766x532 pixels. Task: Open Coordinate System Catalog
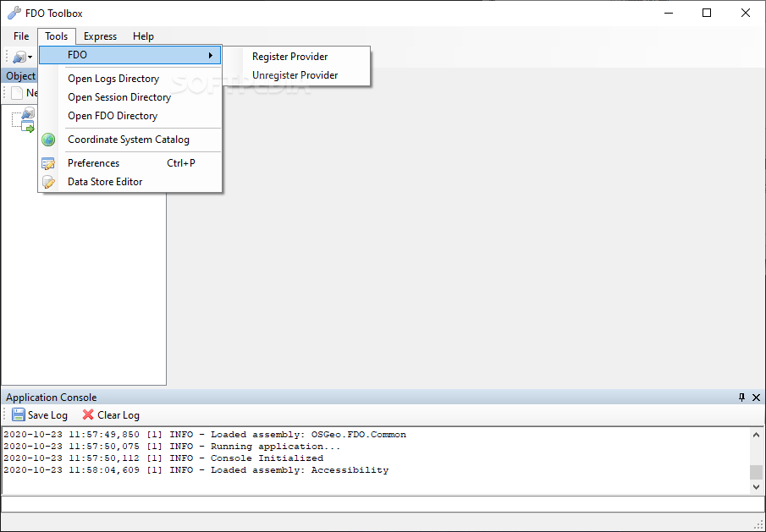pyautogui.click(x=130, y=140)
